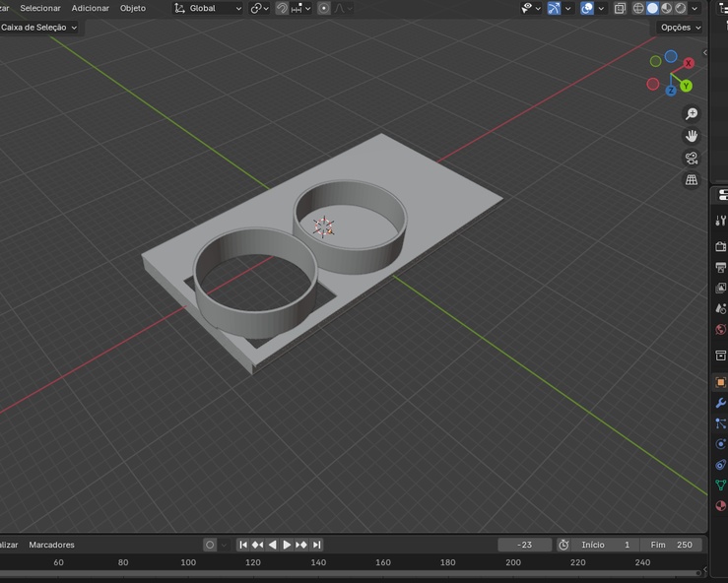Toggle proportional editing in header
Screen dimensions: 728x583
[324, 8]
